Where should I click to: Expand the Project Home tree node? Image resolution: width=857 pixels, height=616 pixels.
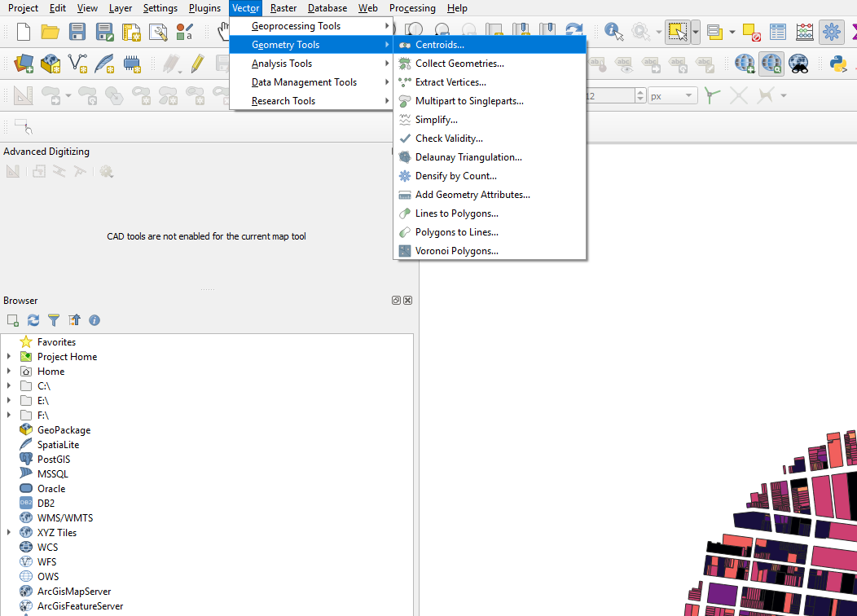(9, 357)
